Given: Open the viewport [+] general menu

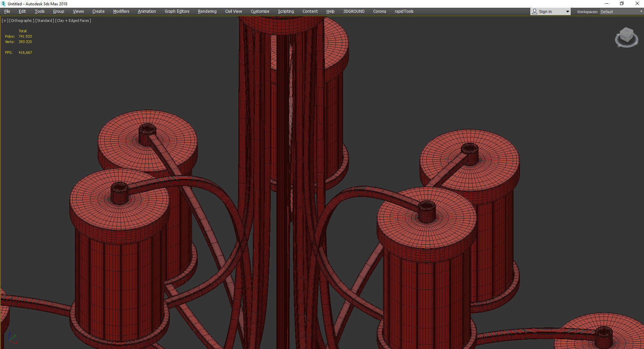Looking at the screenshot, I should click(x=5, y=21).
